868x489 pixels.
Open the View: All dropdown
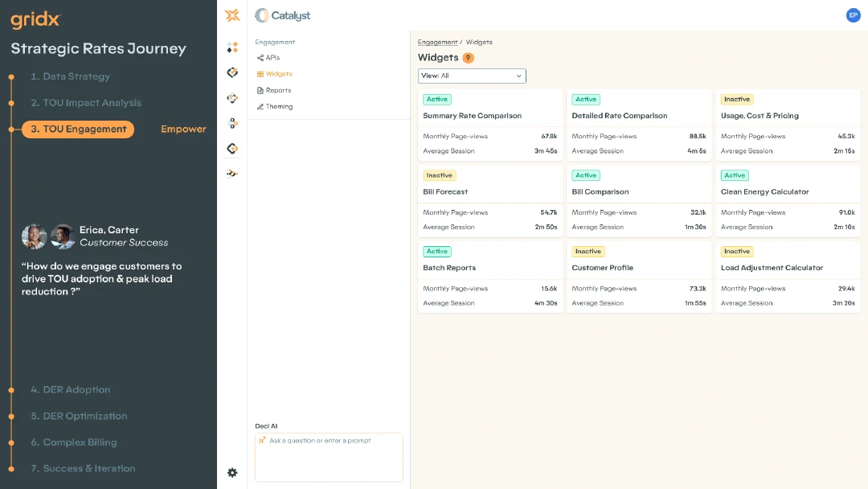click(x=472, y=76)
